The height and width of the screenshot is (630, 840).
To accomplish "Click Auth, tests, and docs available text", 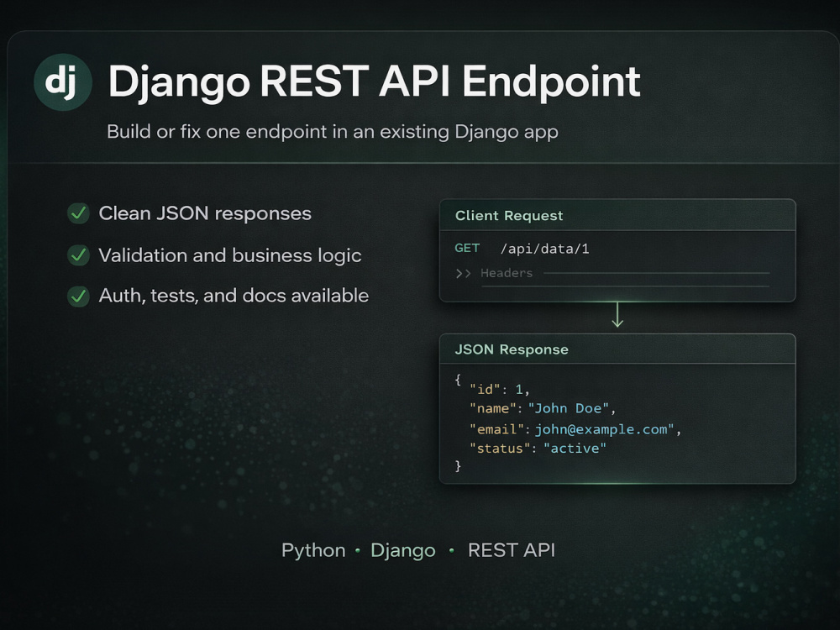I will [234, 296].
